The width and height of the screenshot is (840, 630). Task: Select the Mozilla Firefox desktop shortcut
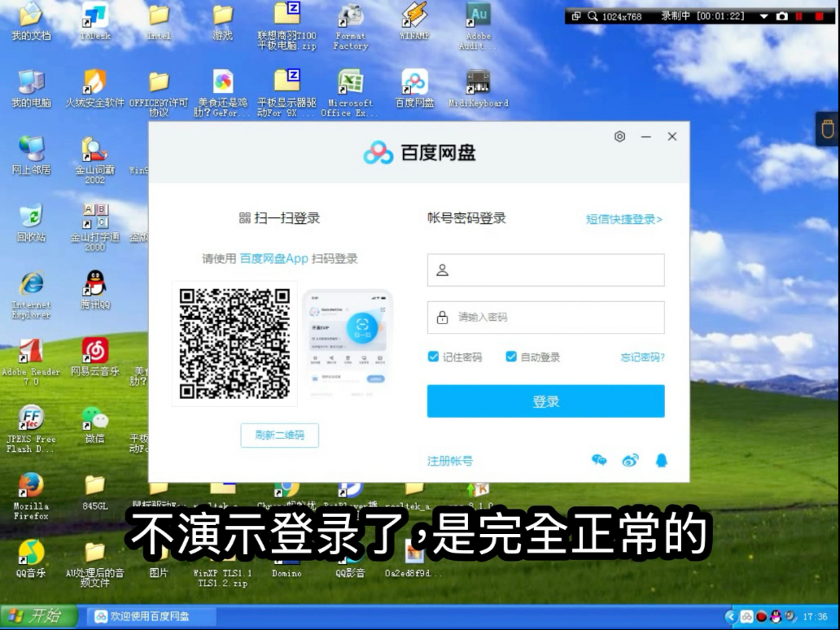pos(31,496)
